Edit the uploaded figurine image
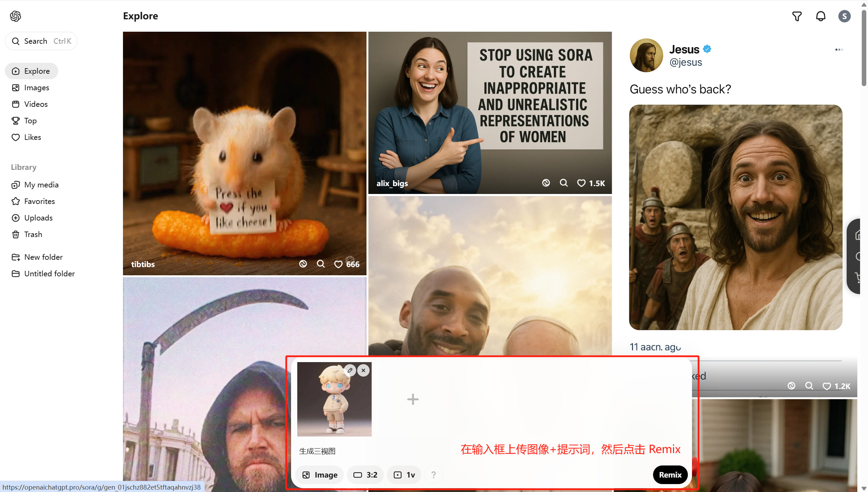Viewport: 868px width, 492px height. coord(350,370)
